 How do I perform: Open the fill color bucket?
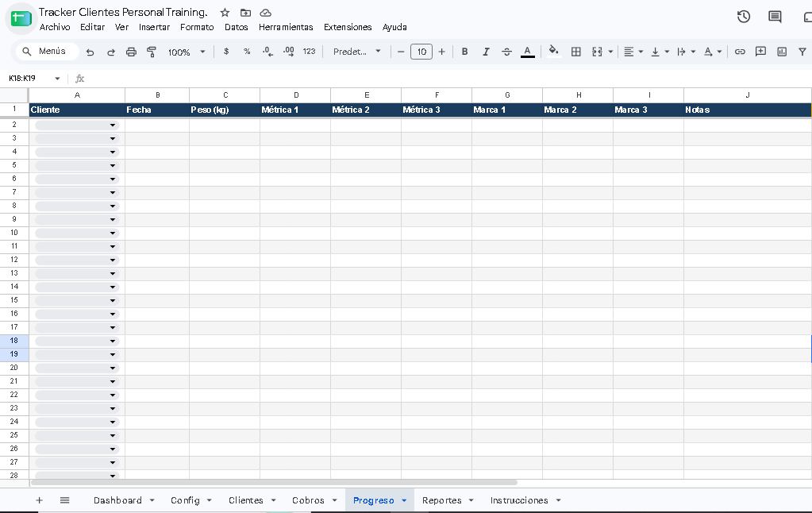tap(553, 51)
